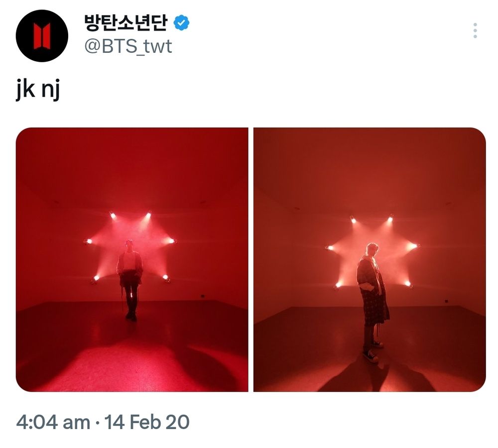Click the 4:04 am timestamp
Screen dimensions: 498x448
(53, 423)
